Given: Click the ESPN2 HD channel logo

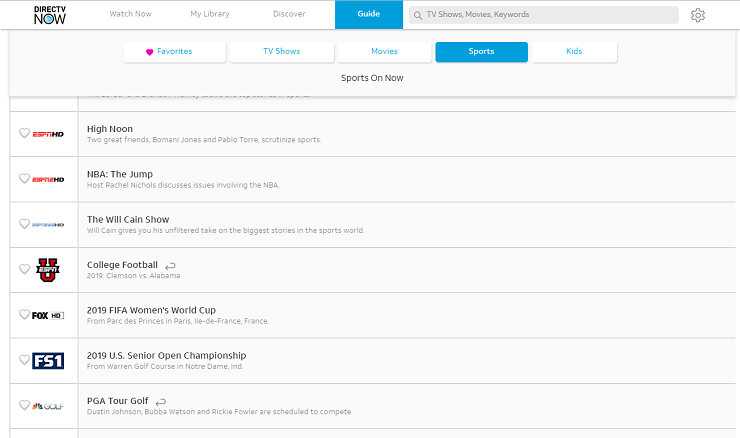Looking at the screenshot, I should 48,179.
